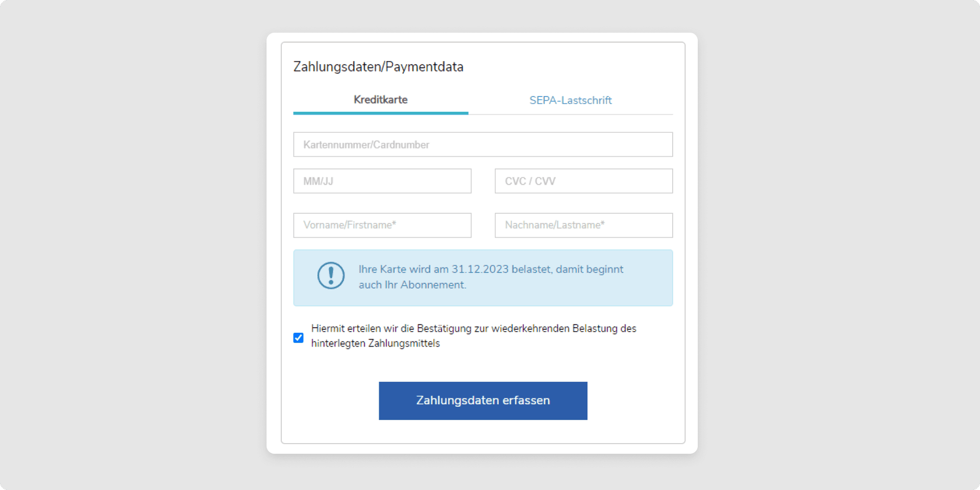Click the date 31.12.2023 in the notice
Image resolution: width=980 pixels, height=490 pixels.
480,269
